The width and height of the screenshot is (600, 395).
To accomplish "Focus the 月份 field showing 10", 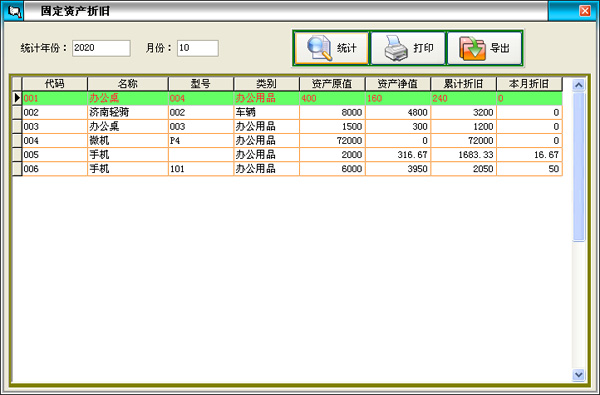I will [198, 48].
